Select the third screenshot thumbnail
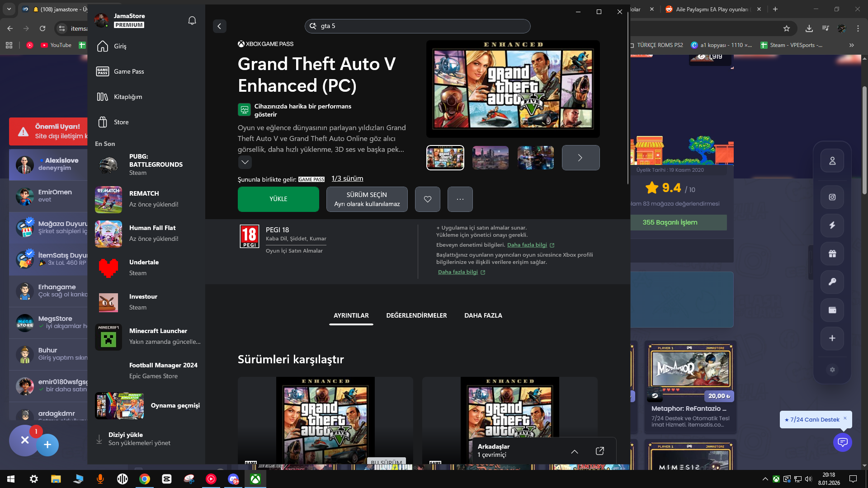 (x=536, y=158)
